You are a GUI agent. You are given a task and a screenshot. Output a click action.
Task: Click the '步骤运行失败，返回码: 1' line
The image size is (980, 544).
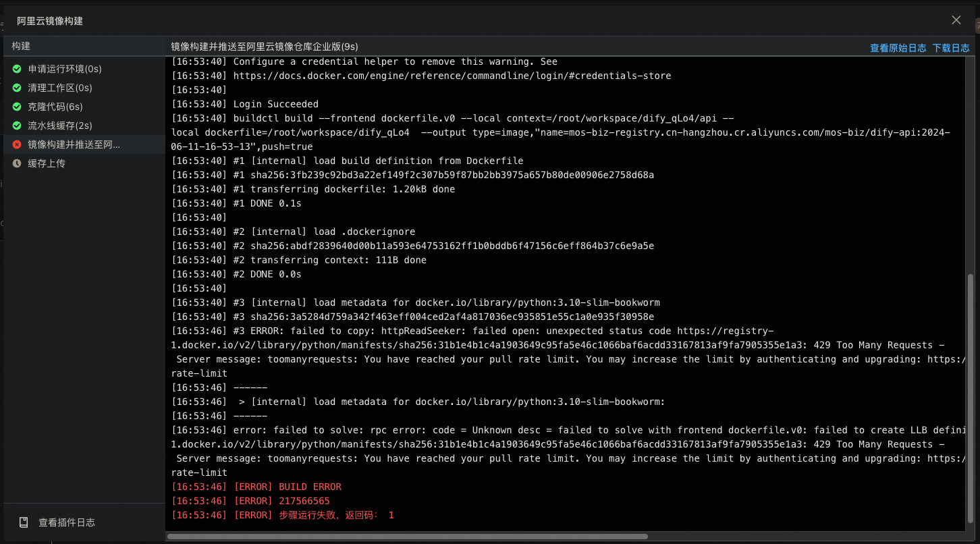click(x=282, y=515)
